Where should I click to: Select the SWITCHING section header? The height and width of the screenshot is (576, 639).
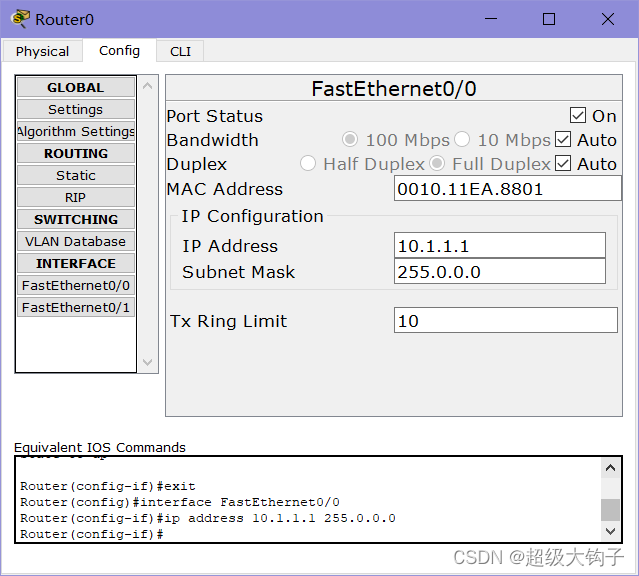(x=76, y=219)
